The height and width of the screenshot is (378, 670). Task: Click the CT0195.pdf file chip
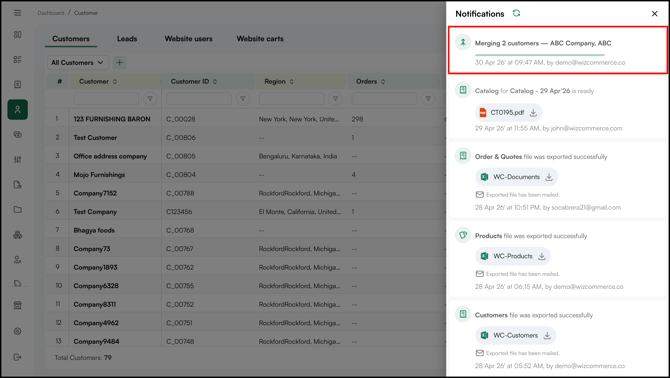coord(508,113)
